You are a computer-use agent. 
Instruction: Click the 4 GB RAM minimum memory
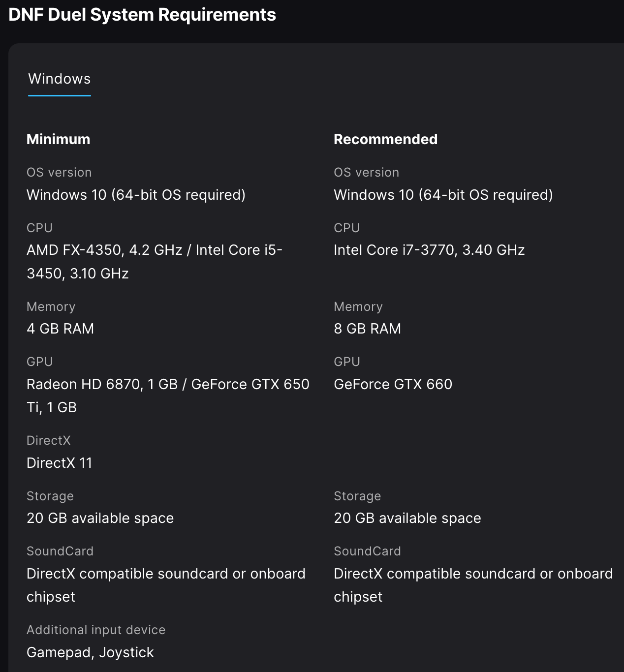click(60, 329)
